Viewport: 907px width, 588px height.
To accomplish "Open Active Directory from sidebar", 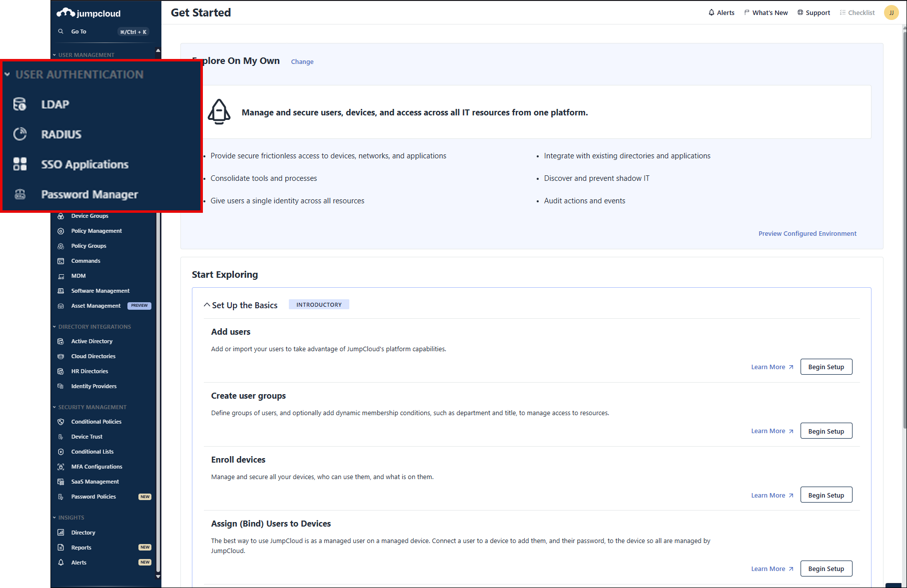I will pos(91,341).
